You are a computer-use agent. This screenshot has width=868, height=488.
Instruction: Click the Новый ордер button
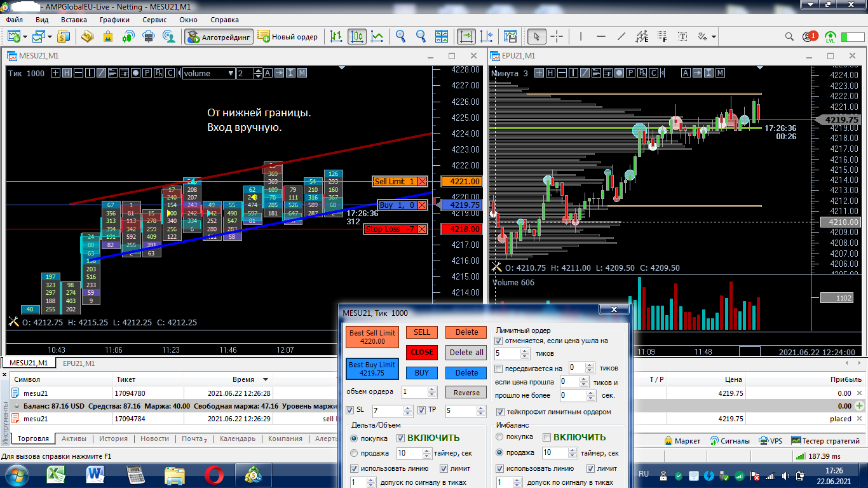[x=288, y=36]
